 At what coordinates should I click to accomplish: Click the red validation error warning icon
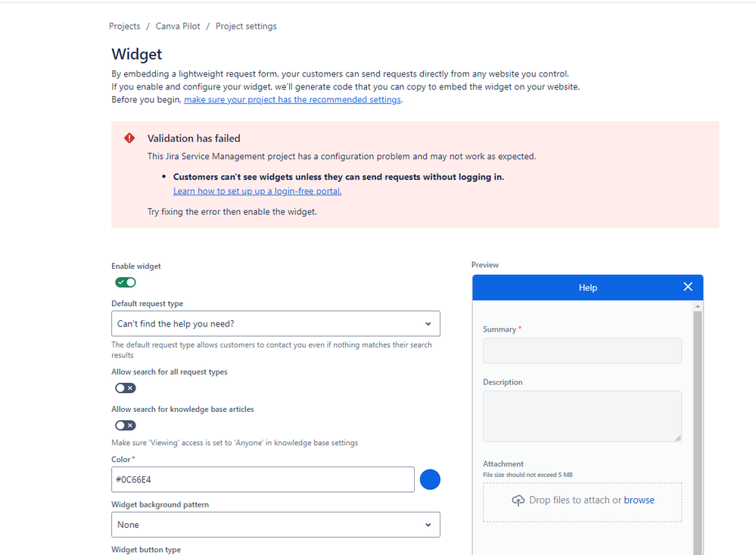tap(129, 138)
